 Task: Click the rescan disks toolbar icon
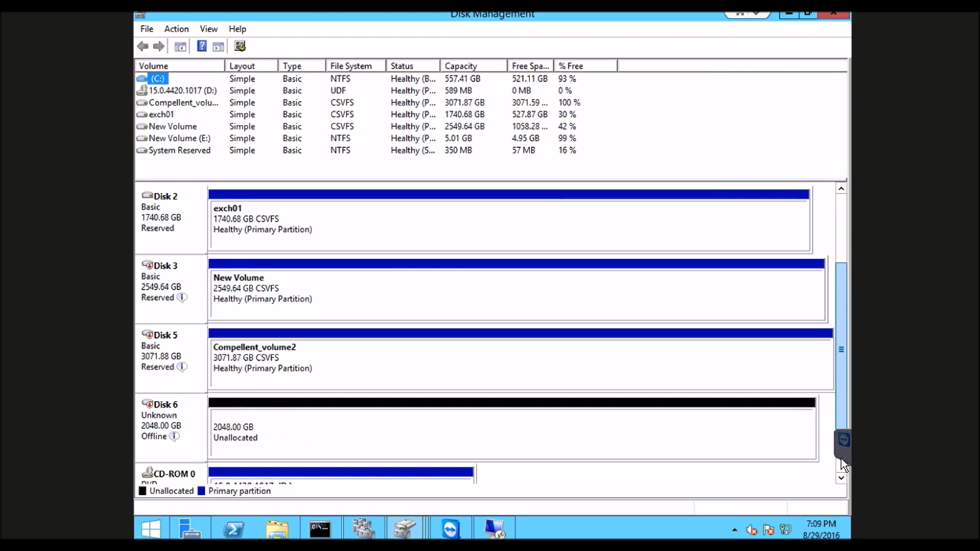click(x=240, y=46)
